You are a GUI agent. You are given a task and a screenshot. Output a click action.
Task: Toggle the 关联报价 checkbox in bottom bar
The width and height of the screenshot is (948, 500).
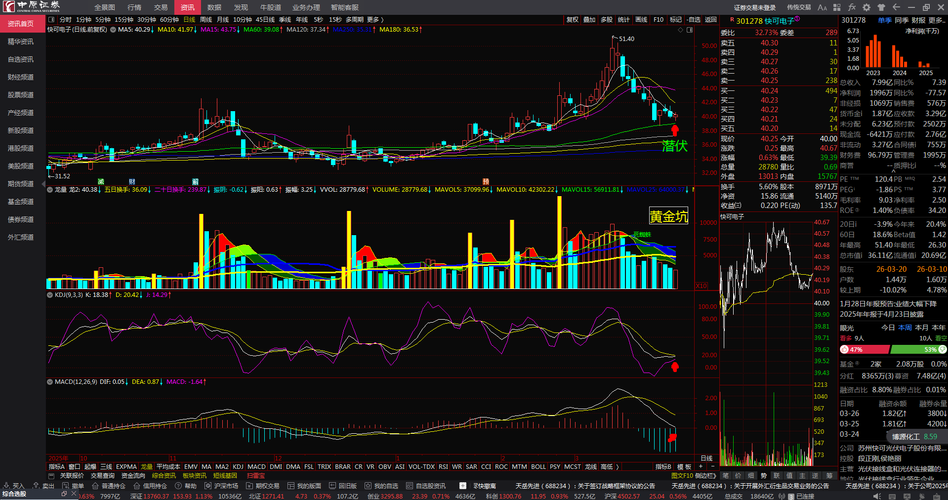pos(52,476)
